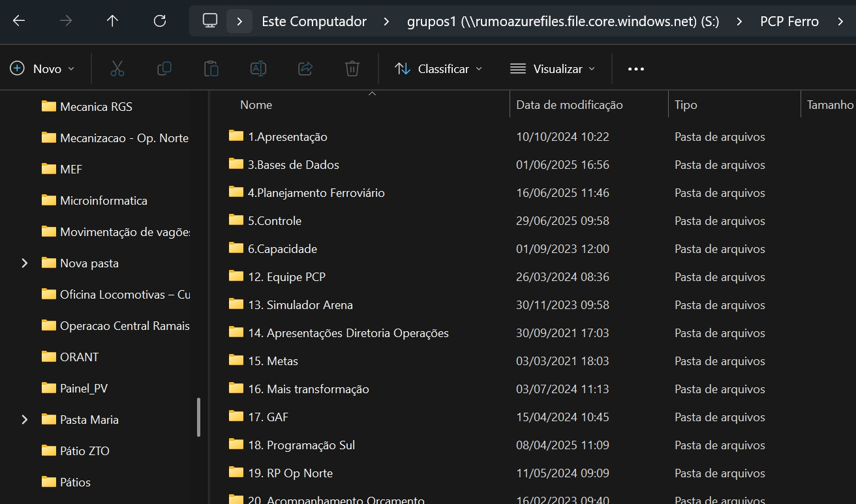Click the computer monitor icon in address bar
Viewport: 856px width, 504px height.
tap(210, 21)
